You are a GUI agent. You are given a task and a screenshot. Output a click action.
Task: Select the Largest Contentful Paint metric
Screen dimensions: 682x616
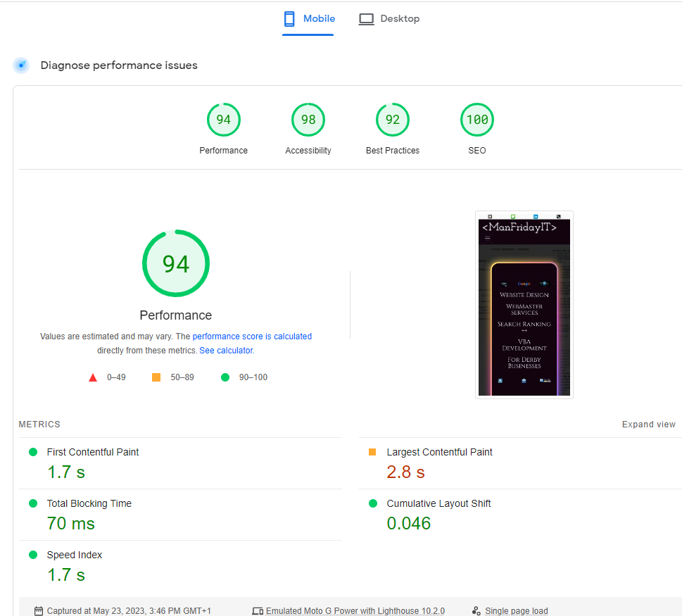click(x=439, y=452)
